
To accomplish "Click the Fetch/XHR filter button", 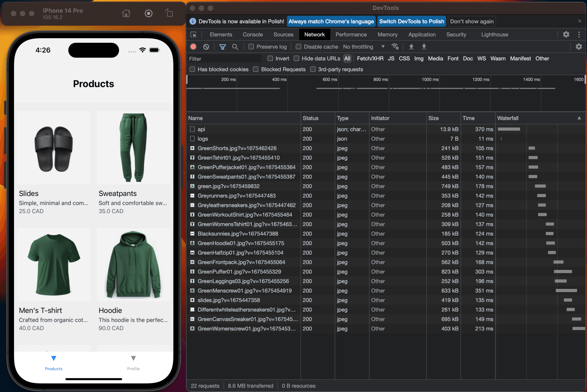I will pyautogui.click(x=369, y=58).
